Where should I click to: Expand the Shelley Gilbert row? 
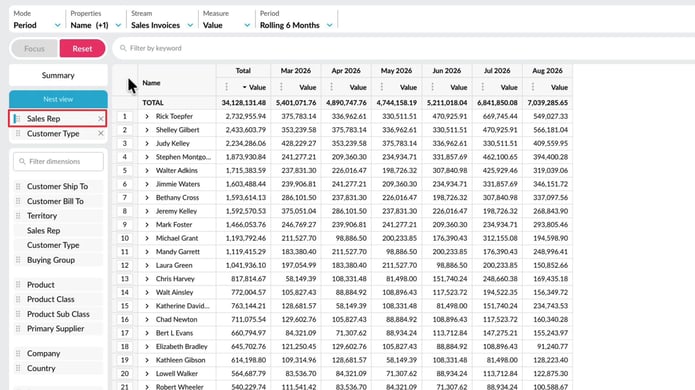[147, 130]
